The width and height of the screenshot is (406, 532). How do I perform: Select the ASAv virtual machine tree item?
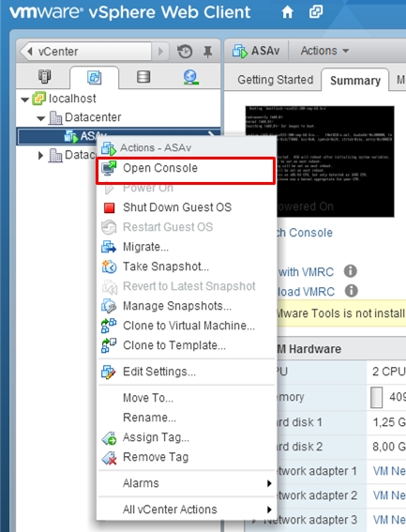(x=118, y=136)
